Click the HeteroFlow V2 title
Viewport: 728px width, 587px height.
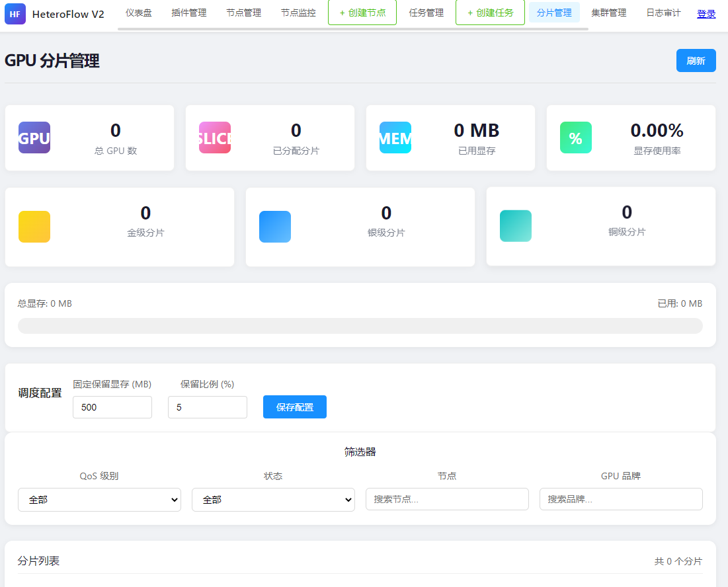pos(68,15)
